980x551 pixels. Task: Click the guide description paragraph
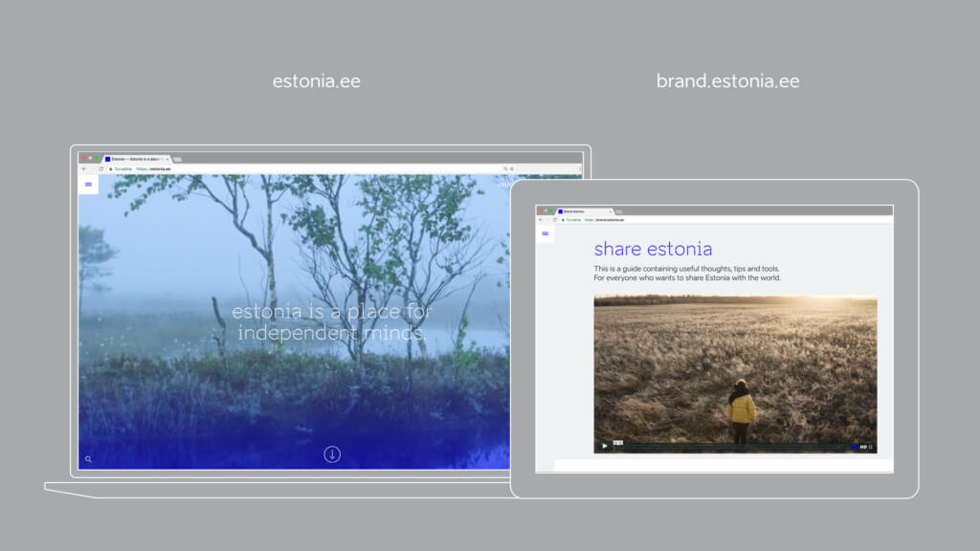coord(687,273)
